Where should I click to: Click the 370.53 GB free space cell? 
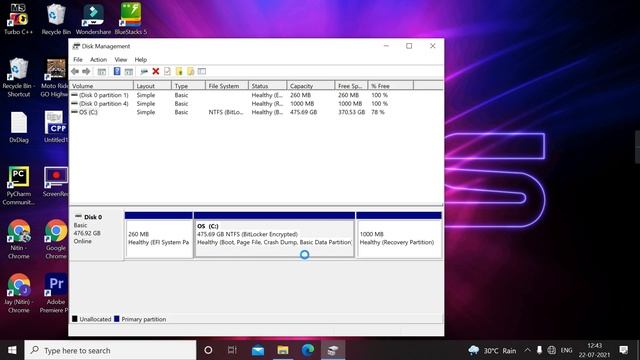351,112
